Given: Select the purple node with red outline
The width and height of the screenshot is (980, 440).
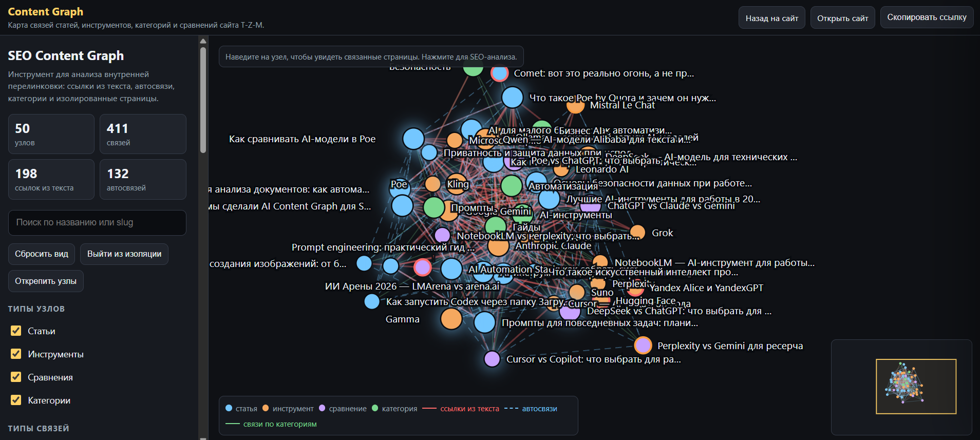Looking at the screenshot, I should click(x=423, y=267).
